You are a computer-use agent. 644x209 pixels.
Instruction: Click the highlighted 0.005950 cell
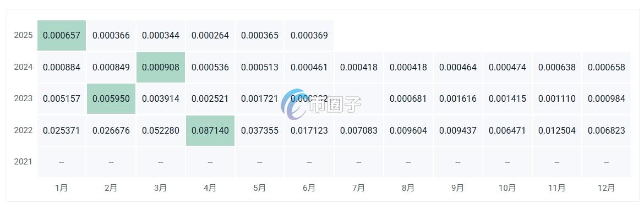point(111,98)
